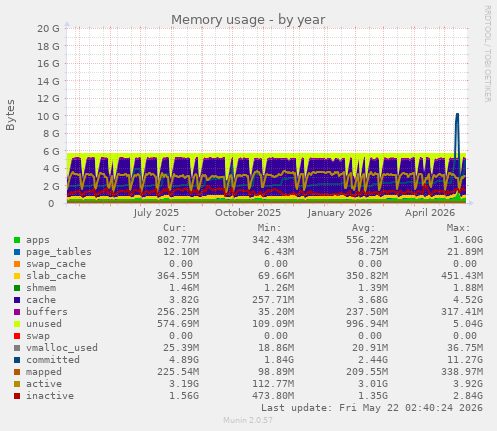Click the 'slab_cache' legend label
This screenshot has width=497, height=431.
(56, 276)
